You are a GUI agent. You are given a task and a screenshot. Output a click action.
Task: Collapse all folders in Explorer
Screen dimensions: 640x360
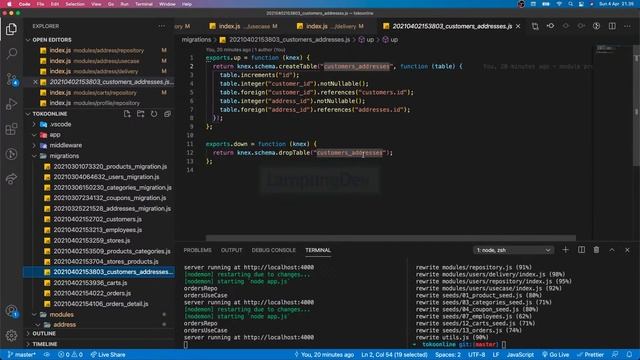[167, 114]
